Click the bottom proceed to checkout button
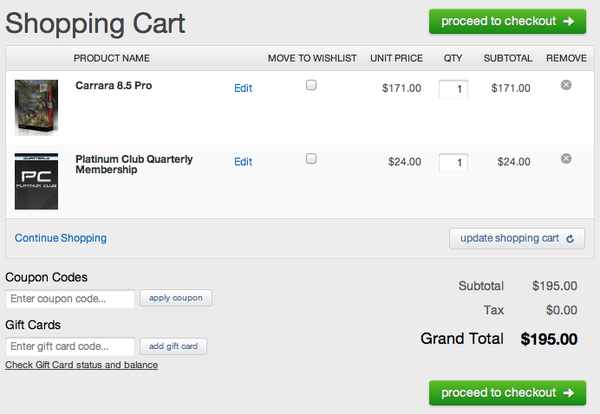The image size is (600, 414). [x=507, y=392]
